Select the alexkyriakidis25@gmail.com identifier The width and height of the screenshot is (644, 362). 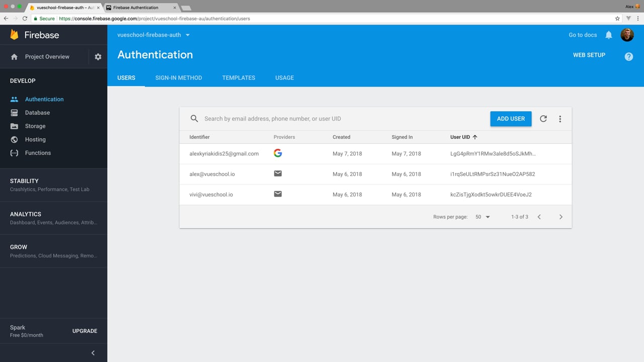224,154
